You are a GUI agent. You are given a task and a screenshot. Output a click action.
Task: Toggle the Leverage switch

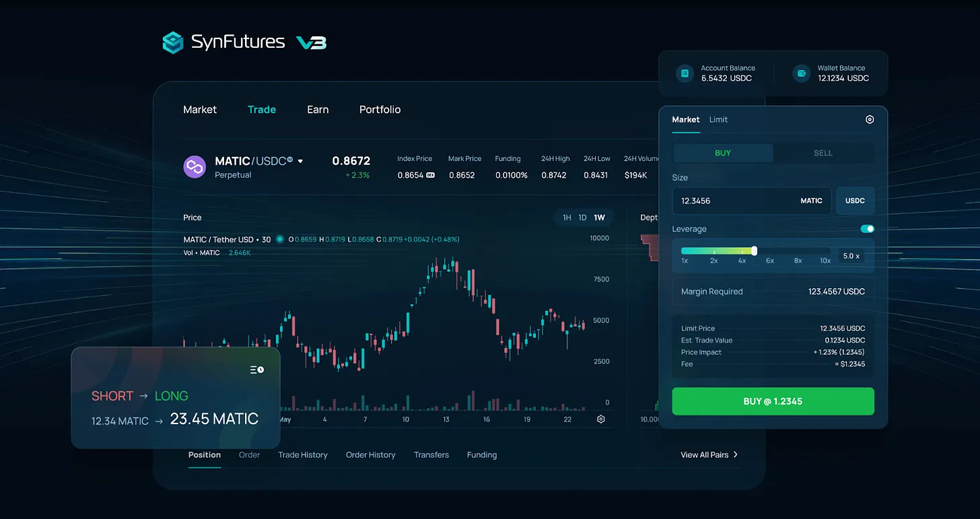point(868,229)
